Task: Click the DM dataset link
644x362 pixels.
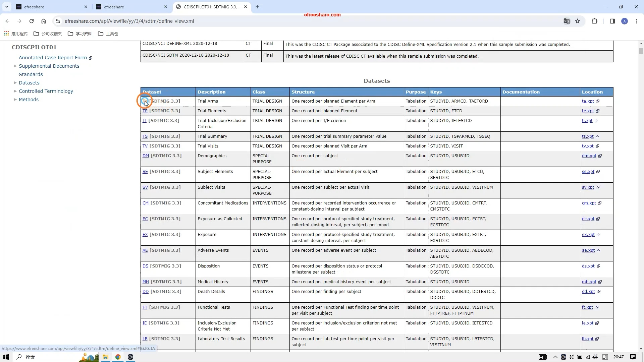Action: 145,156
